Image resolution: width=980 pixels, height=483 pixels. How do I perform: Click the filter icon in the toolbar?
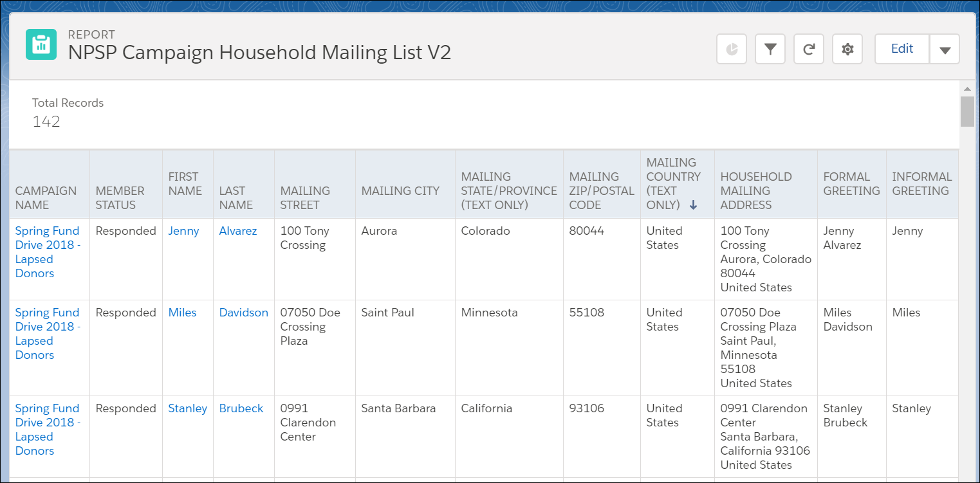click(x=770, y=48)
